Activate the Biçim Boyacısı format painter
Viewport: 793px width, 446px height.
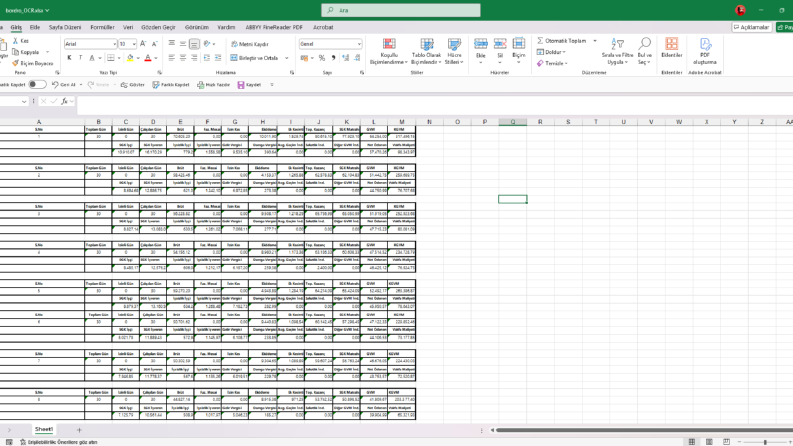pyautogui.click(x=33, y=63)
